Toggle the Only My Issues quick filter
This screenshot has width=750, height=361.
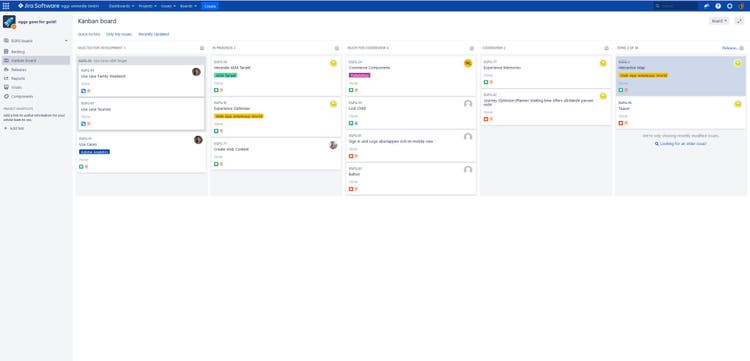119,34
